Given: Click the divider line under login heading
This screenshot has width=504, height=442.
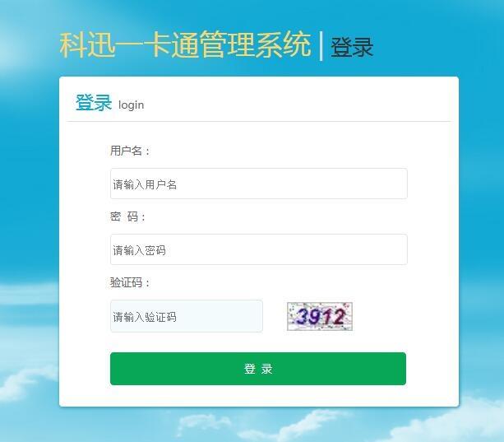Looking at the screenshot, I should click(x=259, y=122).
